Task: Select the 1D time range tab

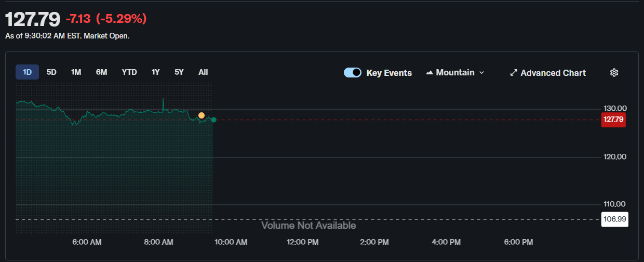Action: pos(27,72)
